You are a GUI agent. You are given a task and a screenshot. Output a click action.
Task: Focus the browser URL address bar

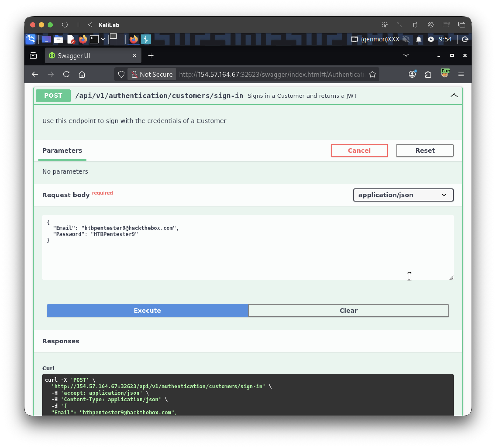272,74
